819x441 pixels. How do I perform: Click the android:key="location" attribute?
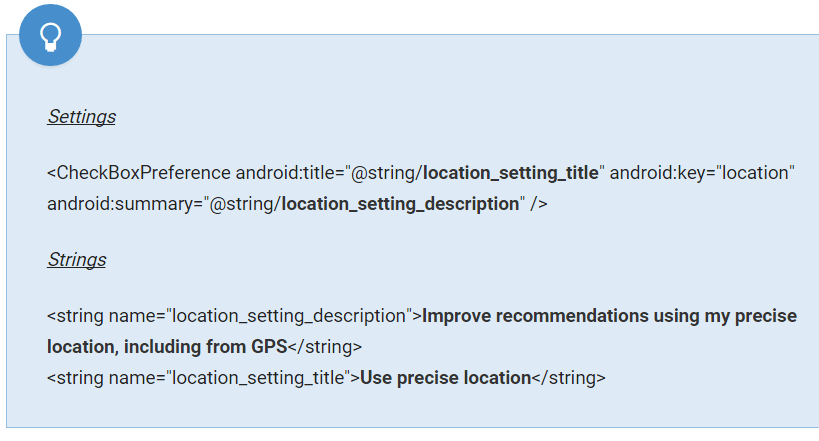pos(702,172)
